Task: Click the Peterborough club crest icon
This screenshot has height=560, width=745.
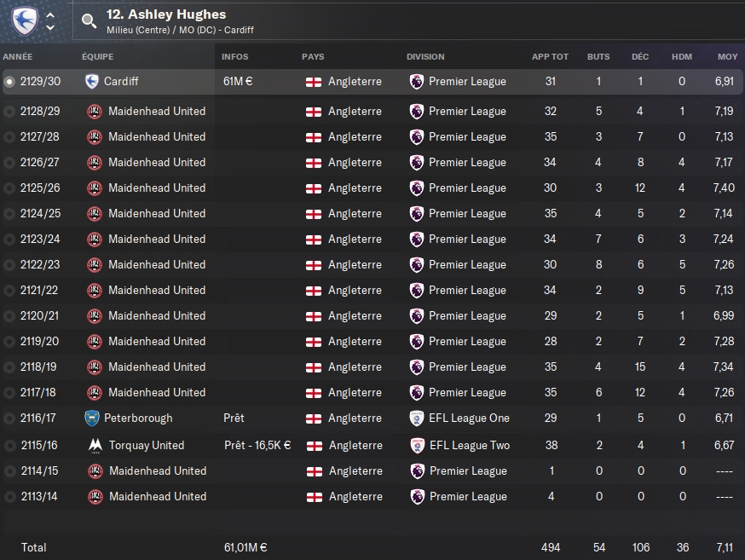Action: click(92, 419)
